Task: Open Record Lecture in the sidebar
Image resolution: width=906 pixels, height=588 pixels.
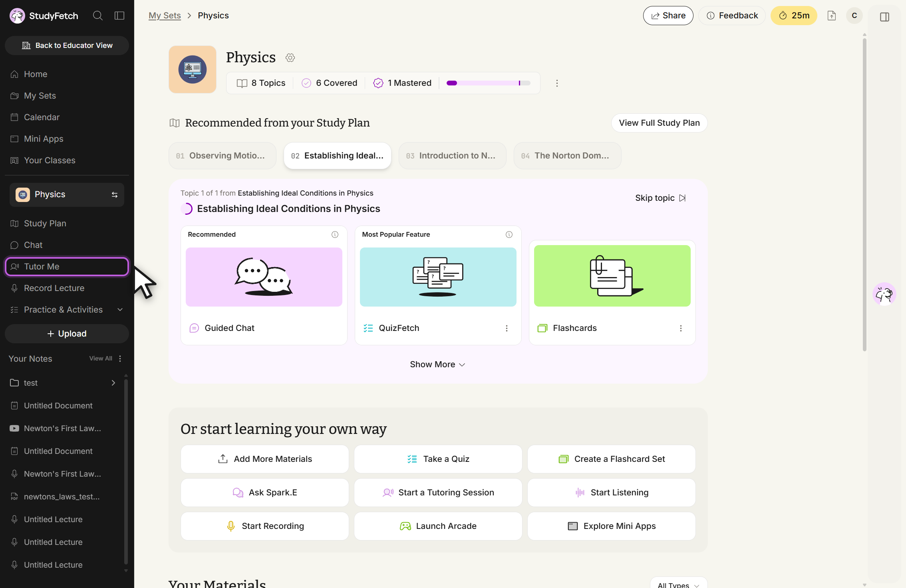Action: [x=67, y=288]
